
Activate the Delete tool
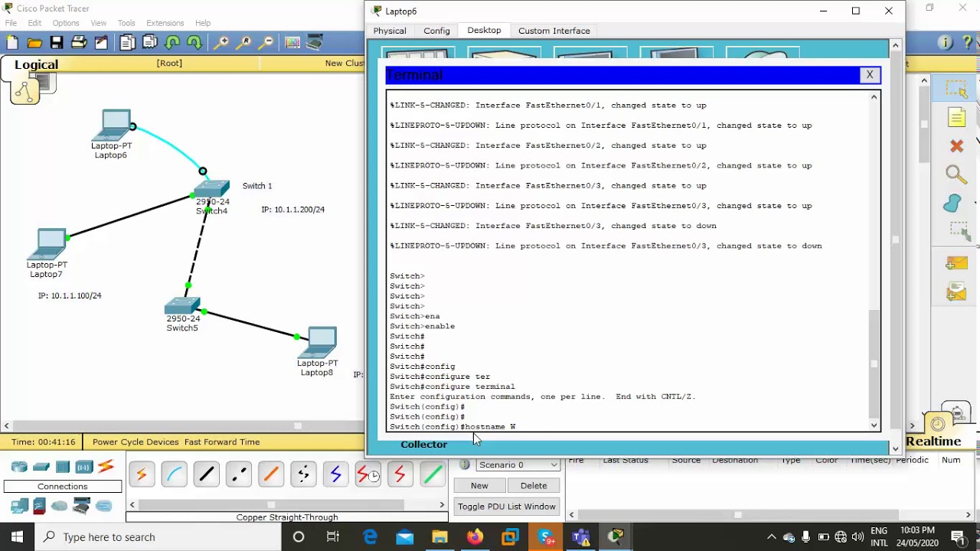(x=956, y=145)
